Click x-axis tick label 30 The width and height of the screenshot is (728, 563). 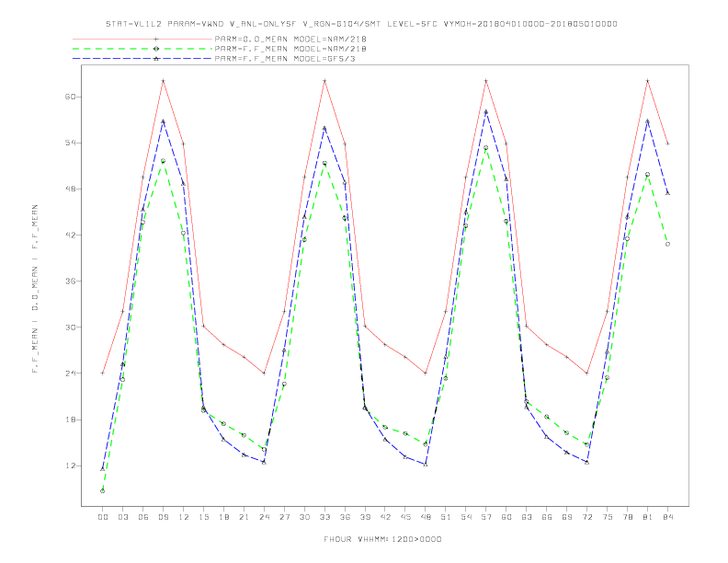pos(304,517)
